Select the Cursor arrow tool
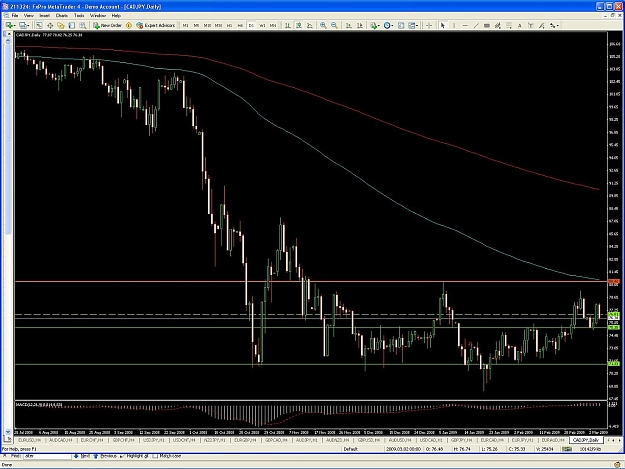This screenshot has width=625, height=469. [x=442, y=26]
